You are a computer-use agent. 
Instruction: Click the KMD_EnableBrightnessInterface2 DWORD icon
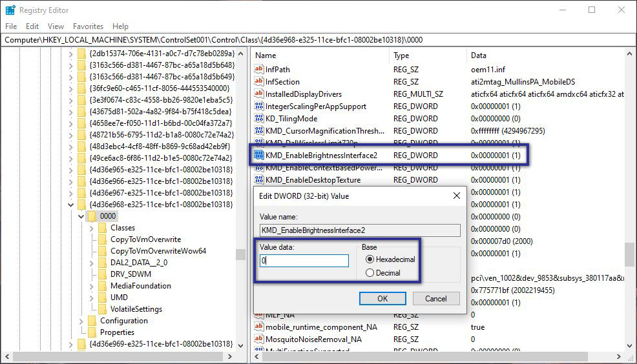[259, 155]
